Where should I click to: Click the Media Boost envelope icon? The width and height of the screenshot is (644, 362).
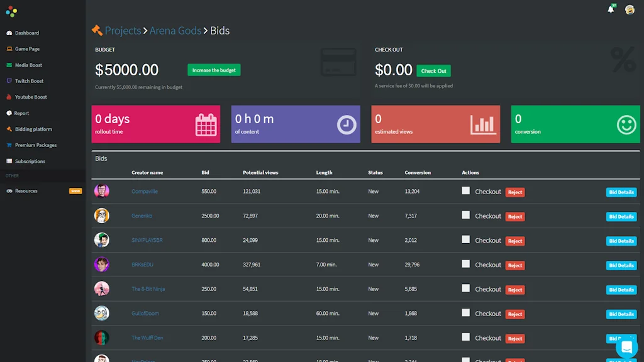(9, 65)
